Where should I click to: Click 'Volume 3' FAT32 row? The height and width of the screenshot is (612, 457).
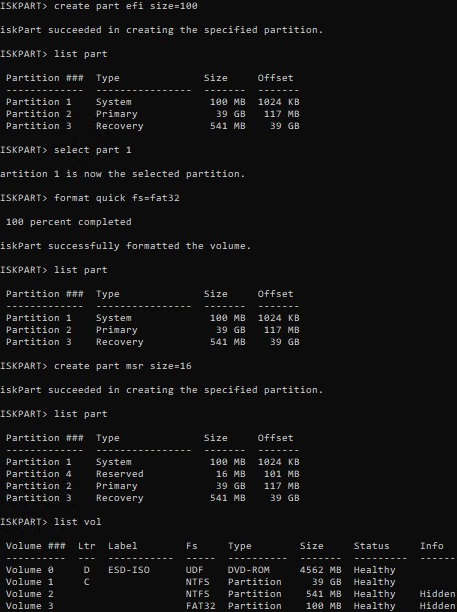coord(230,606)
